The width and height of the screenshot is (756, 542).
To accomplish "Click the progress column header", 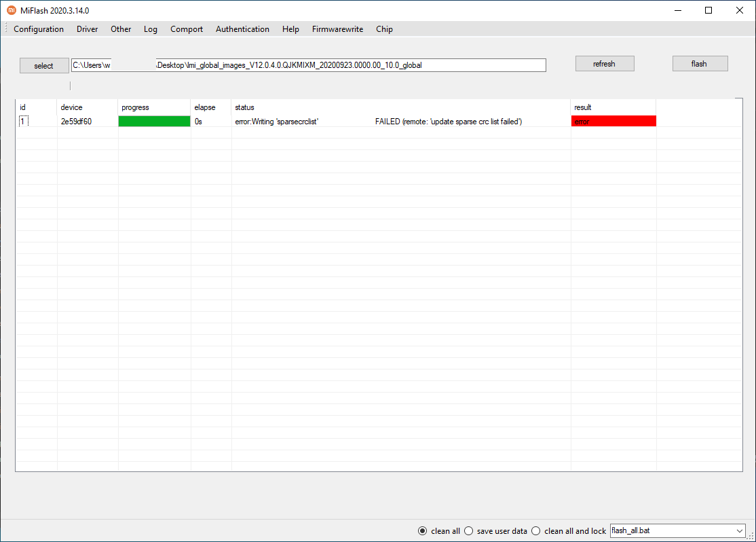I will tap(154, 107).
